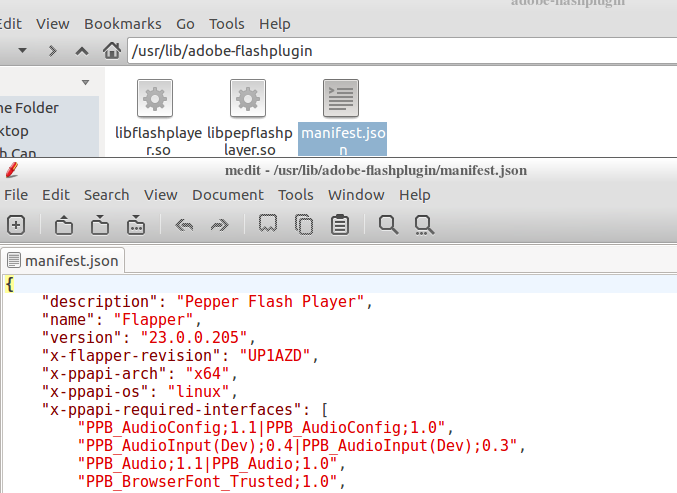Click the Undo arrow in medit toolbar

click(x=184, y=225)
